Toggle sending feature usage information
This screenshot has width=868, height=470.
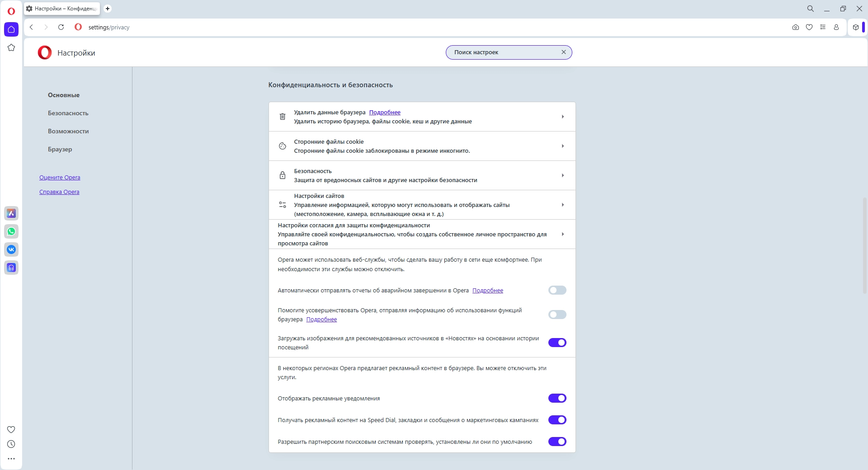(x=557, y=315)
